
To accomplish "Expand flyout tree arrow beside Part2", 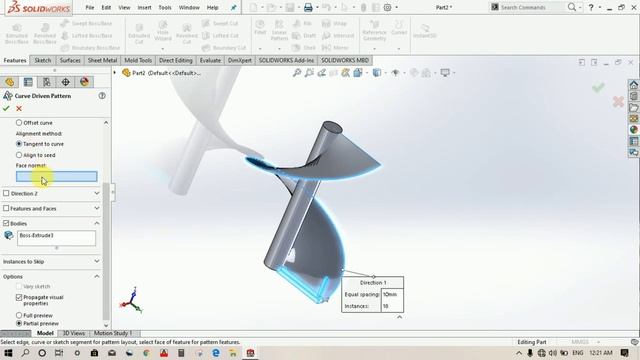I will click(x=115, y=73).
